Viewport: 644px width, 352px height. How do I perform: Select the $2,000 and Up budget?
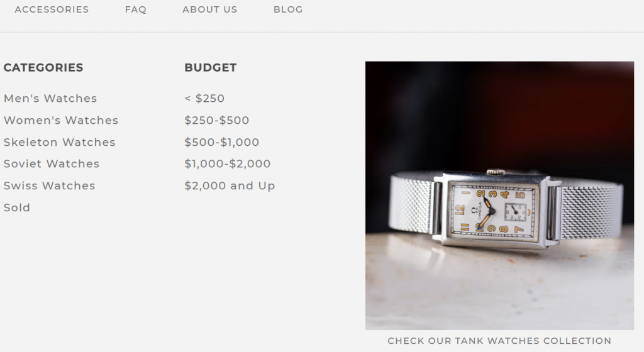click(230, 185)
